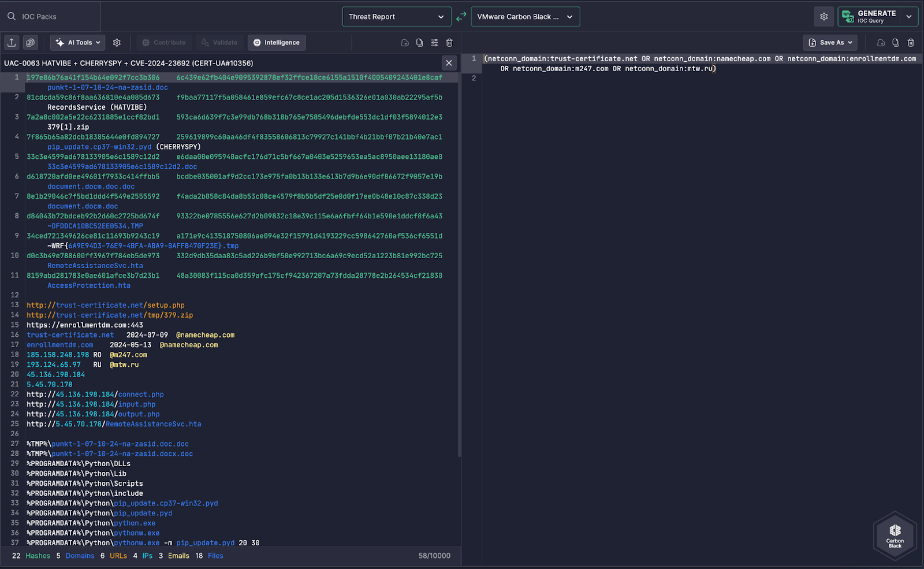Expand the Generate button chevron
Screen dimensions: 924x569
(x=910, y=17)
